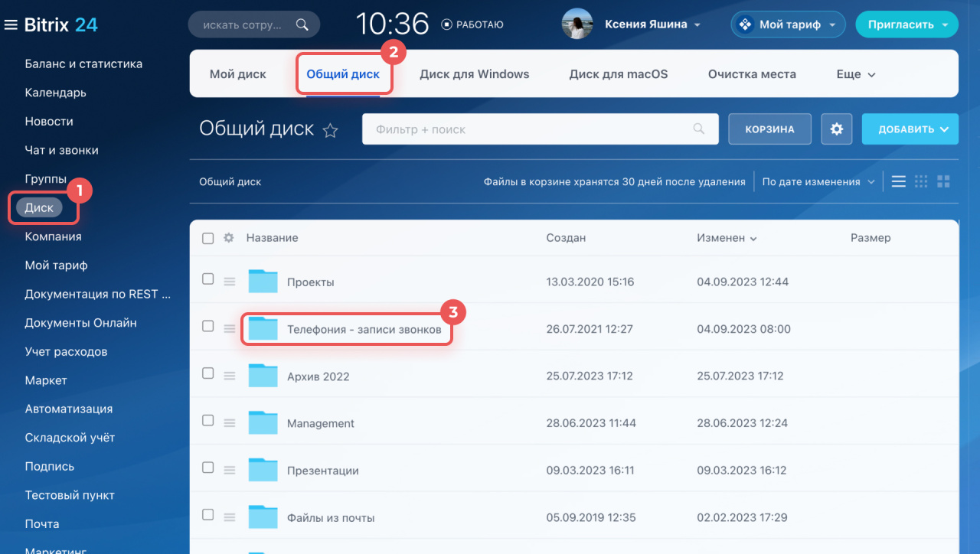980x554 pixels.
Task: Open row menu for Файлы из почты
Action: pyautogui.click(x=229, y=517)
